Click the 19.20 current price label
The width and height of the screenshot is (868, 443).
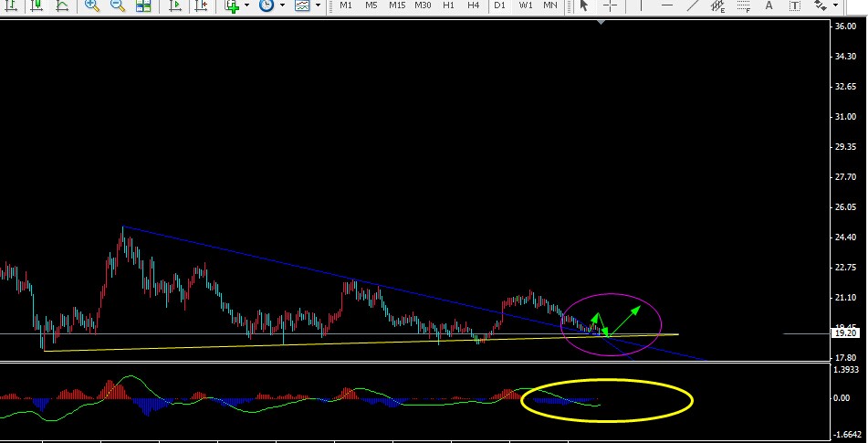(x=848, y=333)
